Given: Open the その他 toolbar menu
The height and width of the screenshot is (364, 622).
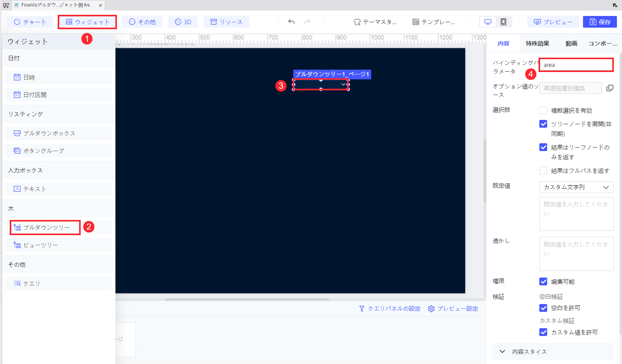Looking at the screenshot, I should coord(142,22).
